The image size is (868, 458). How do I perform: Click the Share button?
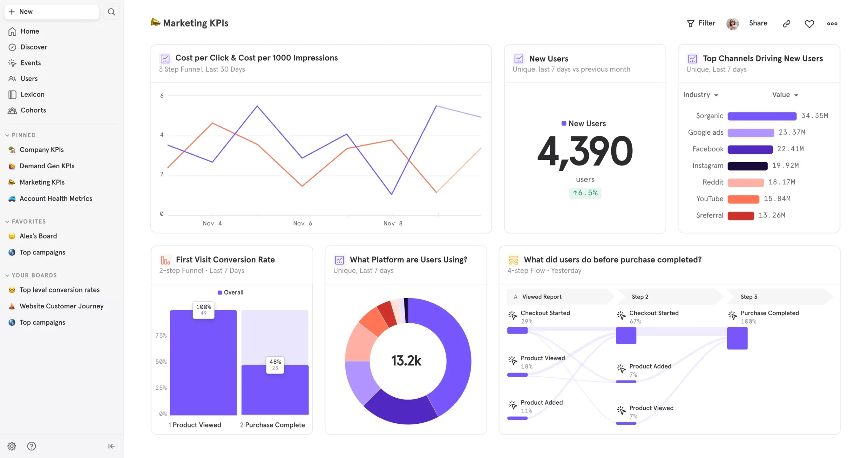point(758,23)
